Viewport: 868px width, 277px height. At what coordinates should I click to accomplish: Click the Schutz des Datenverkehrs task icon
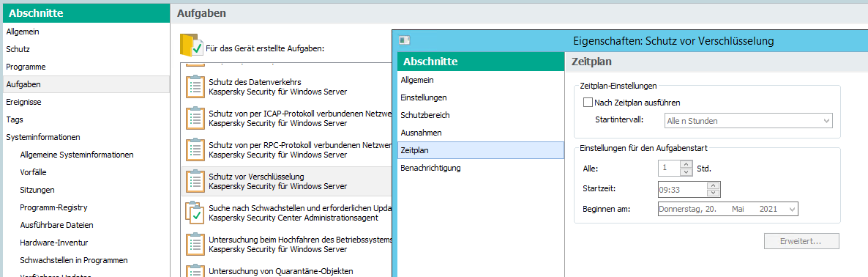point(195,87)
